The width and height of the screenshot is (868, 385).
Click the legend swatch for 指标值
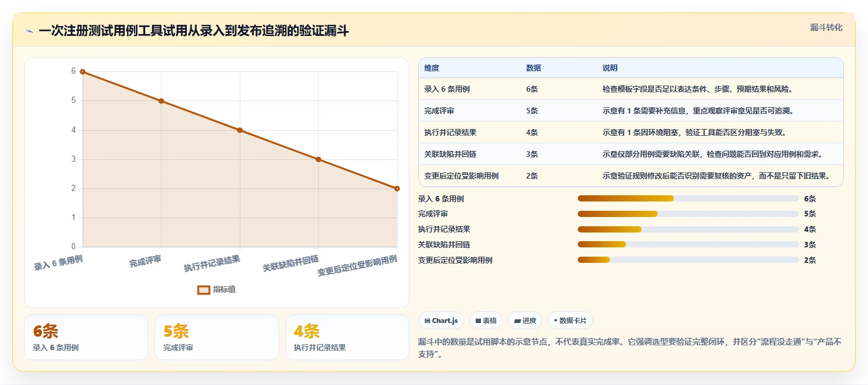[x=204, y=290]
